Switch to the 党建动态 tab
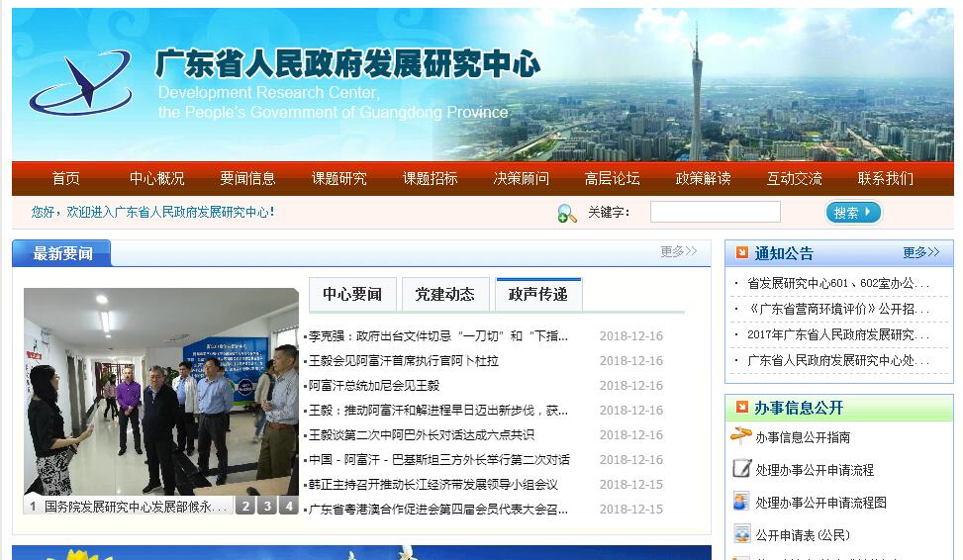This screenshot has height=560, width=963. coord(444,294)
